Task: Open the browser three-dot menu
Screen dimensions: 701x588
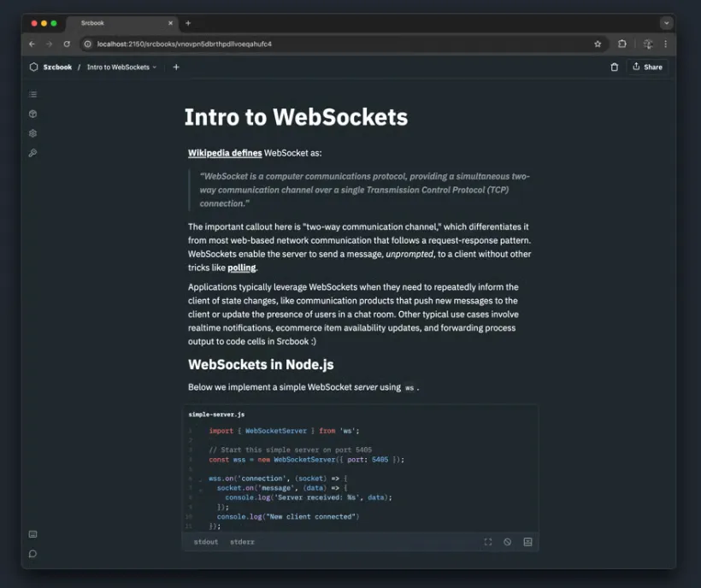Action: (x=666, y=44)
